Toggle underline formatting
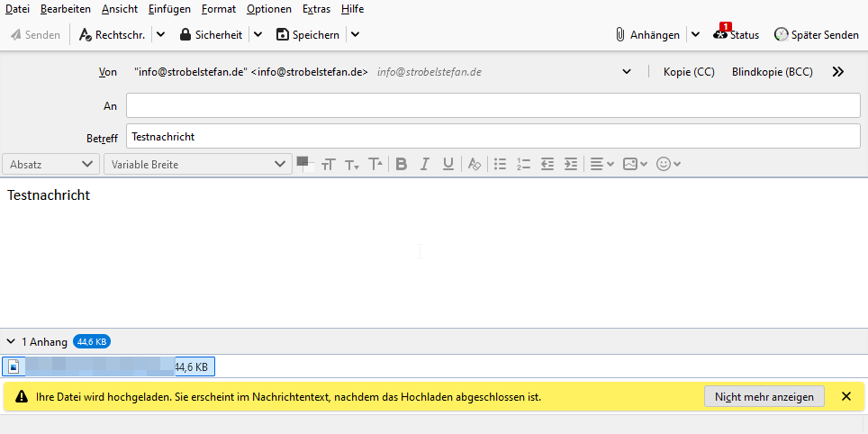 tap(448, 164)
